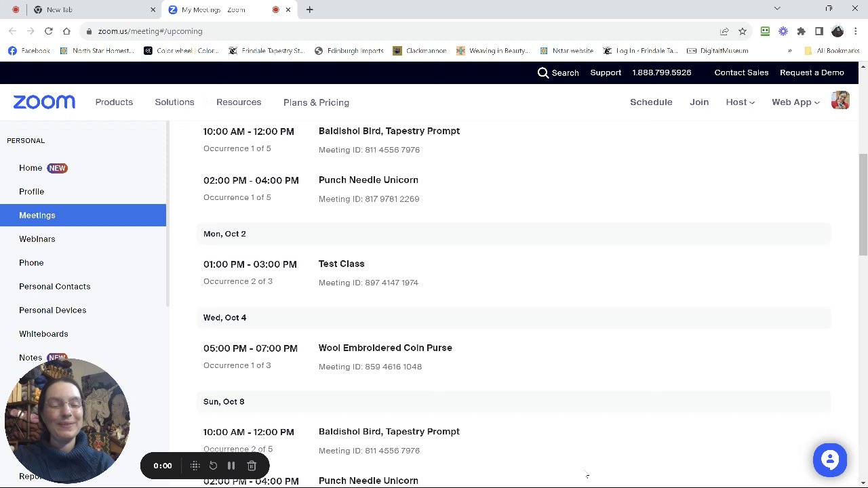Click the Zoom logo

[x=44, y=102]
